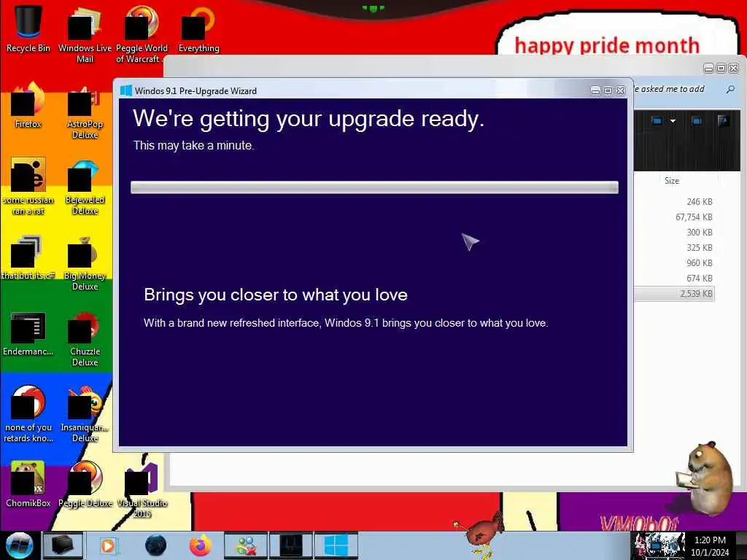
Task: Open the view dropdown arrow in Explorer toolbar
Action: 673,121
